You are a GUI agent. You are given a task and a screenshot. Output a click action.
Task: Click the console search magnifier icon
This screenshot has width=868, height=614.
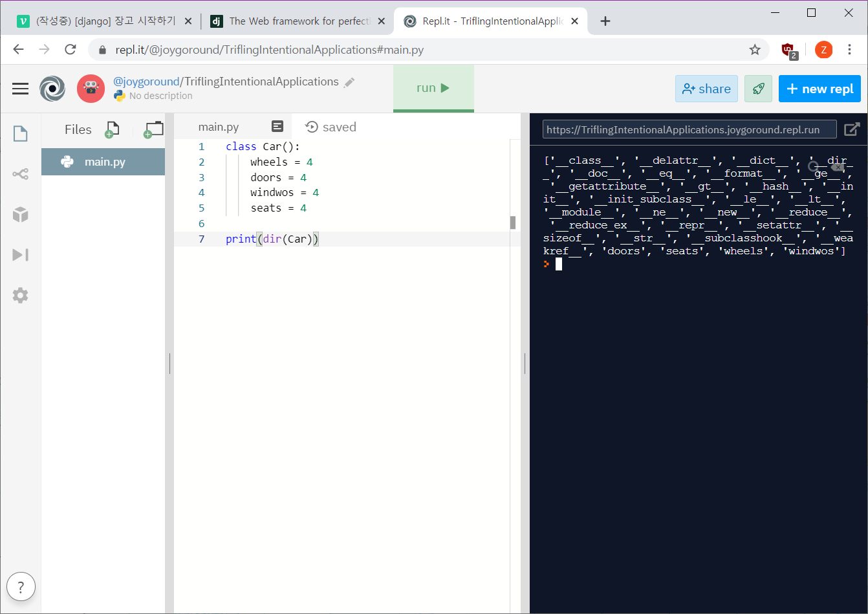coord(814,166)
